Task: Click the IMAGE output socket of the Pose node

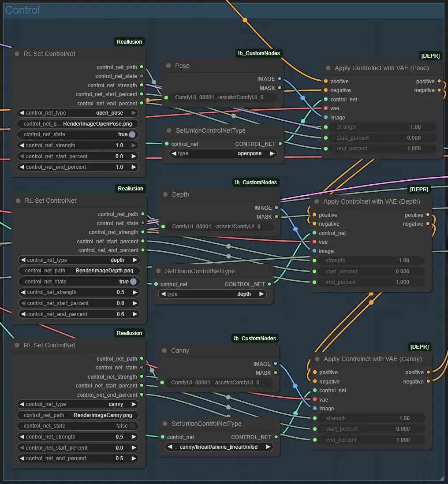Action: coord(280,79)
